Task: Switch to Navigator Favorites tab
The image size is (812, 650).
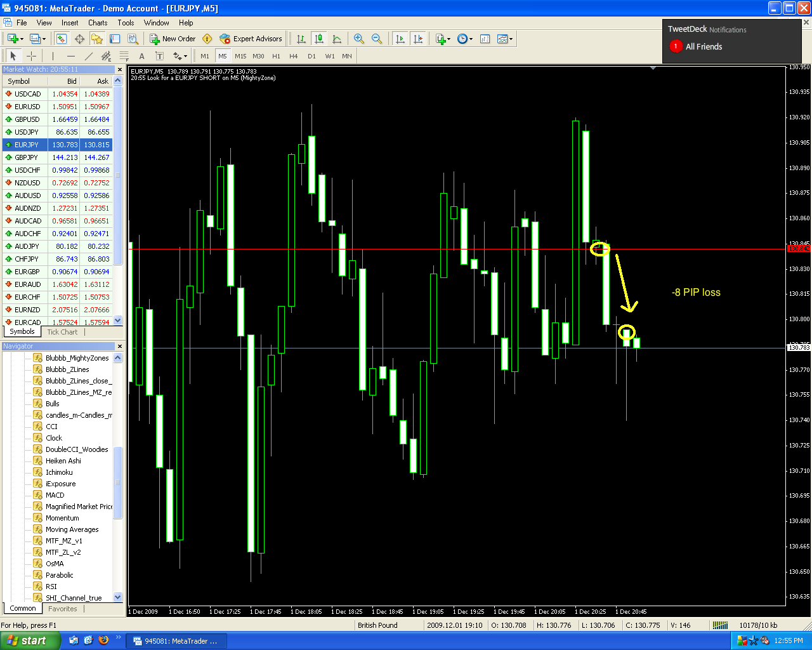Action: (x=63, y=609)
